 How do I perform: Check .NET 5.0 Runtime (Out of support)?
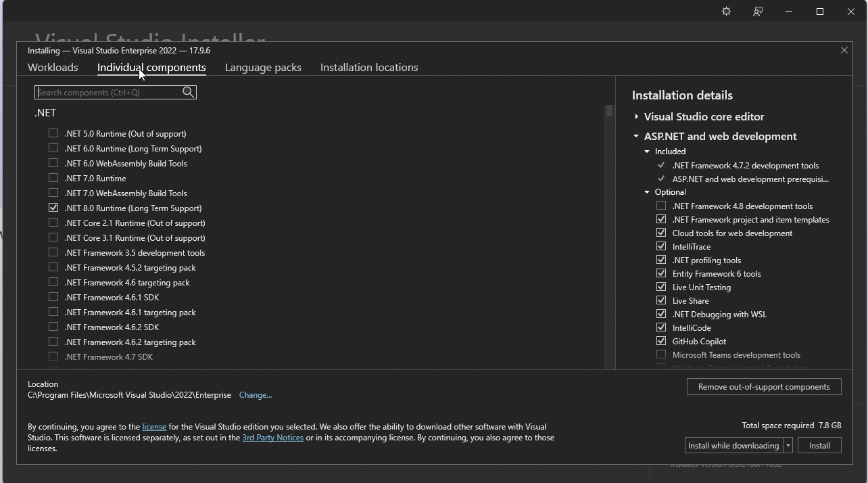coord(53,133)
